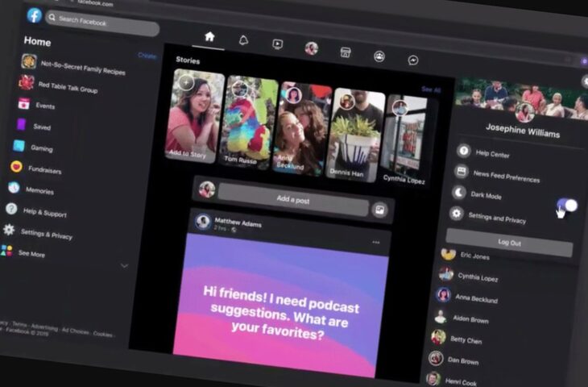588x387 pixels.
Task: Open the Notifications bell icon
Action: click(x=243, y=40)
